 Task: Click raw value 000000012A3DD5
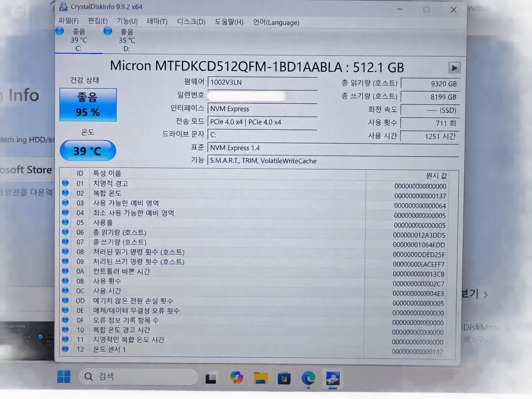click(419, 235)
